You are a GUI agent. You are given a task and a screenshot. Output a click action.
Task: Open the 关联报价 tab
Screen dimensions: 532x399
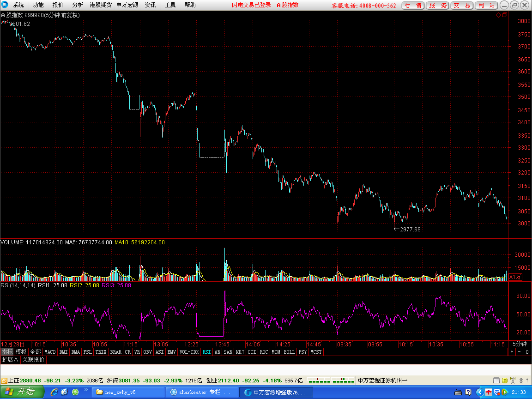[33, 360]
